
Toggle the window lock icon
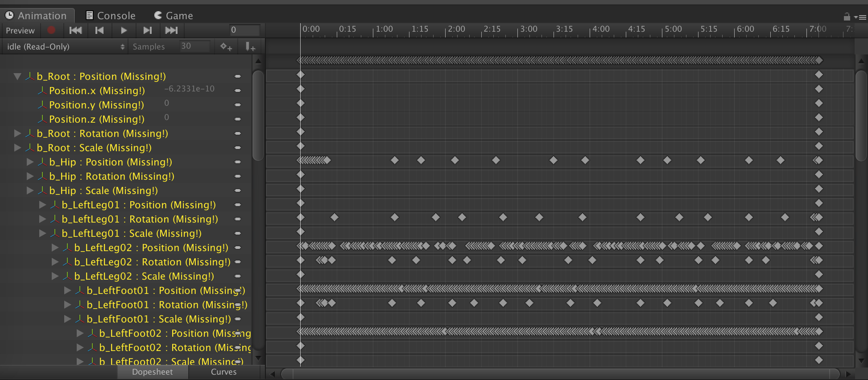[x=847, y=17]
